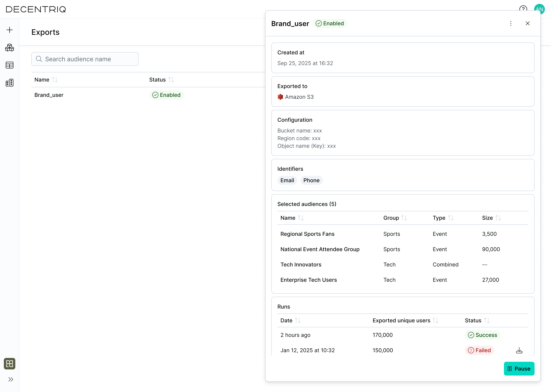Click the Region code configuration line
This screenshot has height=392, width=551.
[299, 138]
